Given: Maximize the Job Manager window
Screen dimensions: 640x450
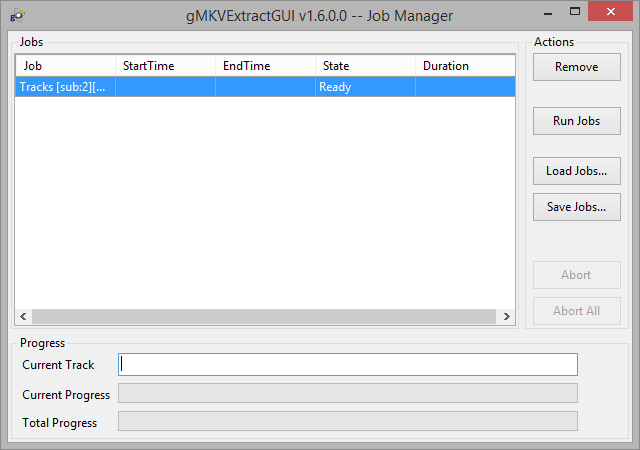Looking at the screenshot, I should point(575,11).
